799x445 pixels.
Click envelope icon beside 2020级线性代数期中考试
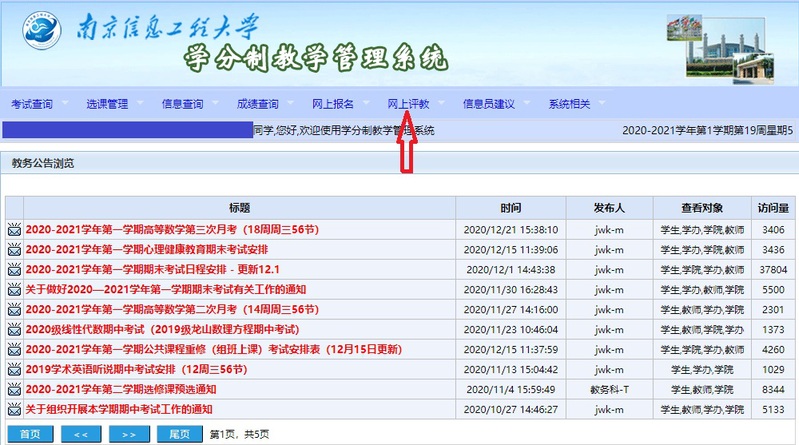(14, 329)
